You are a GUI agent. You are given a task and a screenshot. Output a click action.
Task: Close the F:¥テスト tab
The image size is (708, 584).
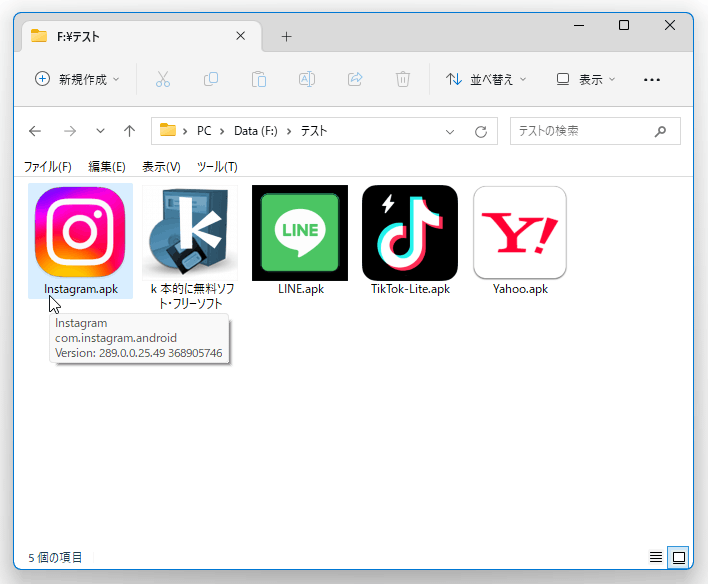241,36
